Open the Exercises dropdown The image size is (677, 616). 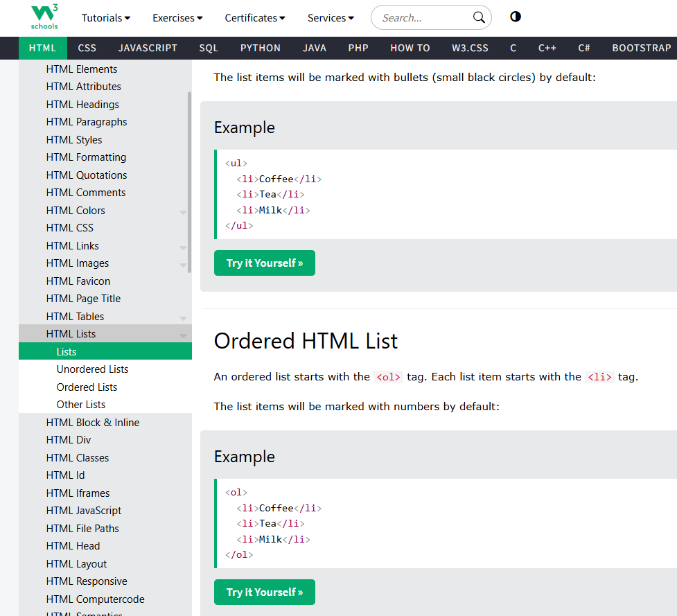(x=177, y=18)
